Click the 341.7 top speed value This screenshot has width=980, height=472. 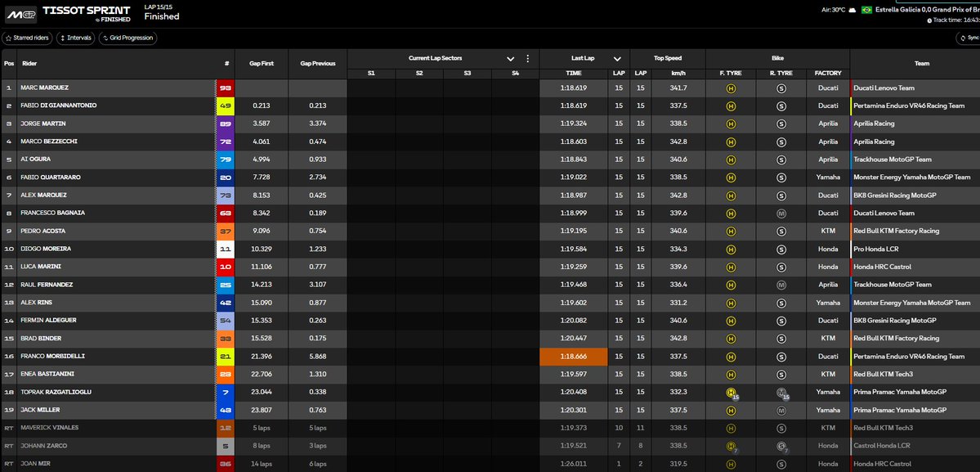click(x=678, y=88)
